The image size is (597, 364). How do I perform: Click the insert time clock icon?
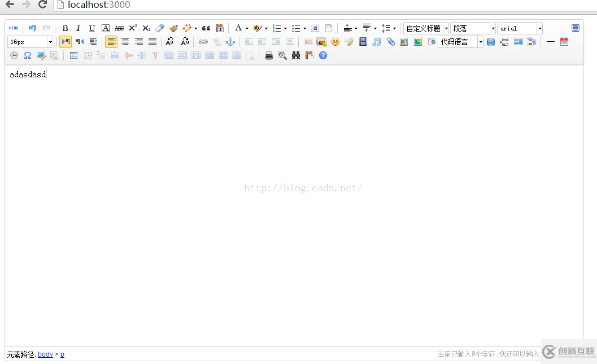coord(14,55)
